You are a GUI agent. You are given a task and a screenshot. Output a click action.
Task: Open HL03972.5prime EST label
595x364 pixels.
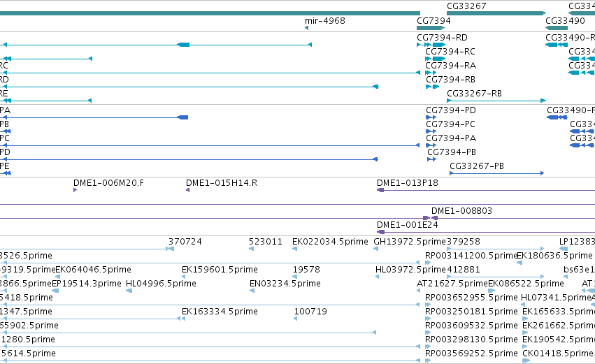click(x=410, y=270)
